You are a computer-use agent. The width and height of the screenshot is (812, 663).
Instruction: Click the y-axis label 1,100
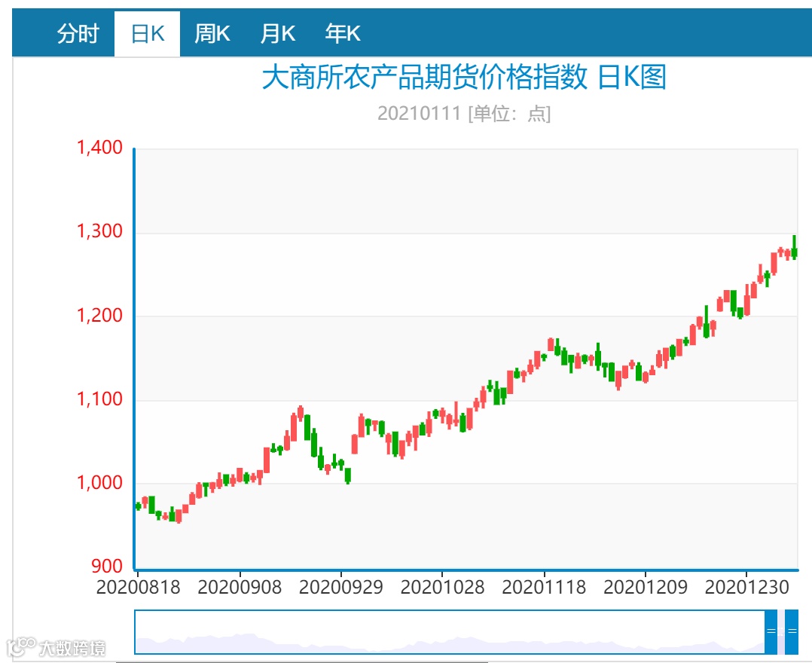[99, 399]
